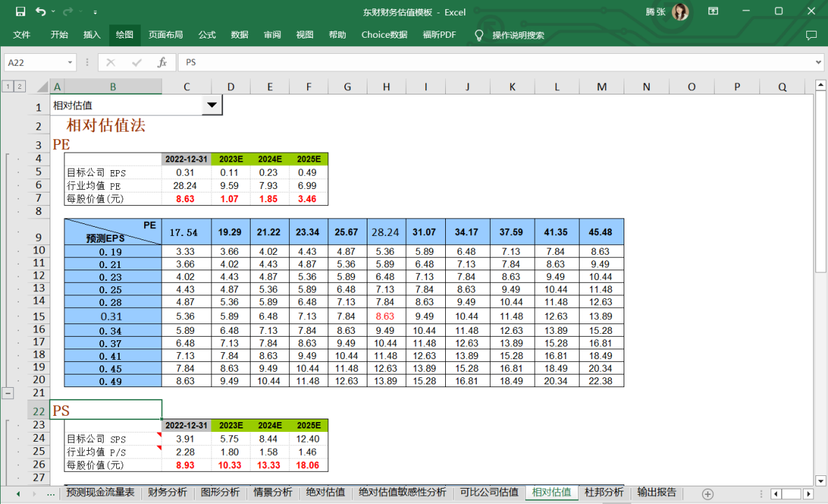The image size is (828, 504).
Task: Add a new sheet with plus icon
Action: [x=708, y=493]
